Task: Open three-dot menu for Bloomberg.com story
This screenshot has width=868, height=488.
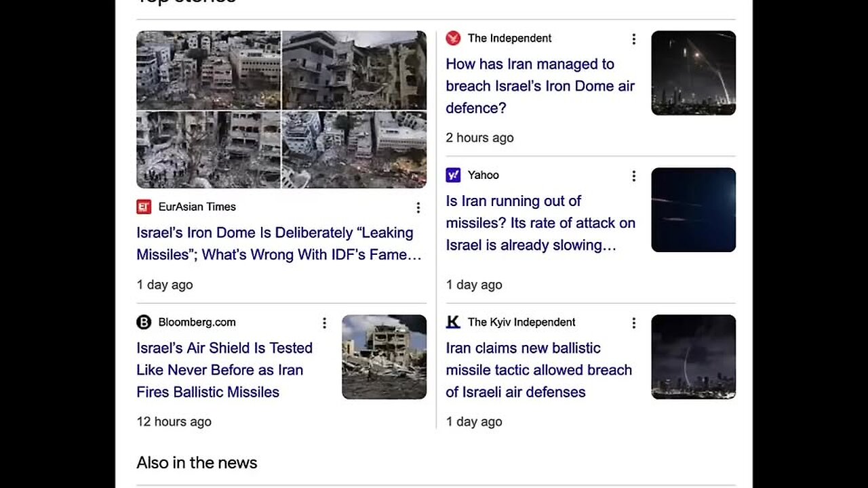Action: [324, 323]
